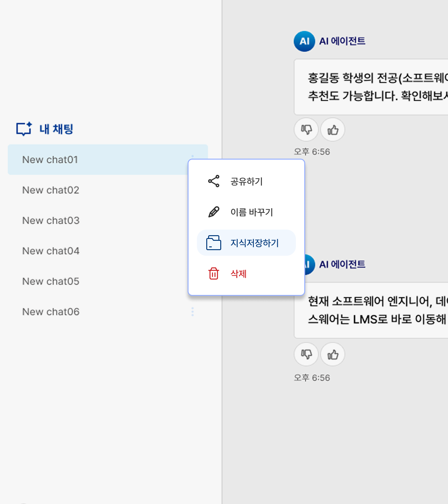Click the red trash icon for 삭제
Image resolution: width=448 pixels, height=504 pixels.
click(214, 273)
